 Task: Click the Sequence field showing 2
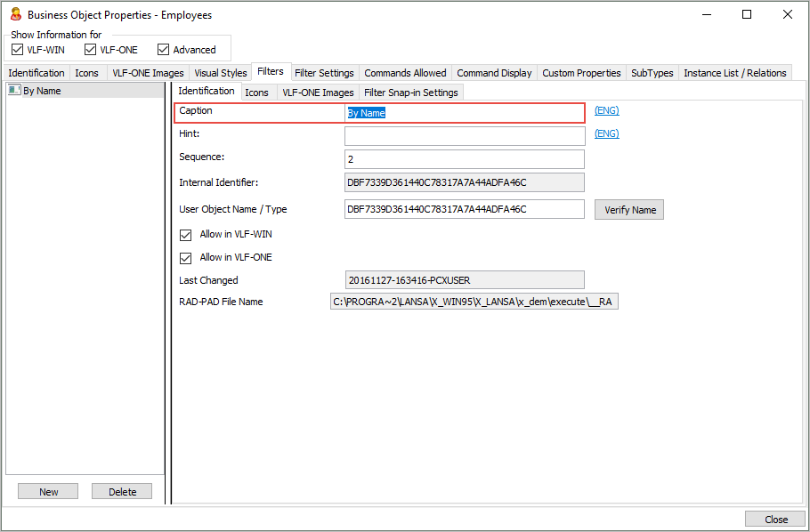(465, 159)
